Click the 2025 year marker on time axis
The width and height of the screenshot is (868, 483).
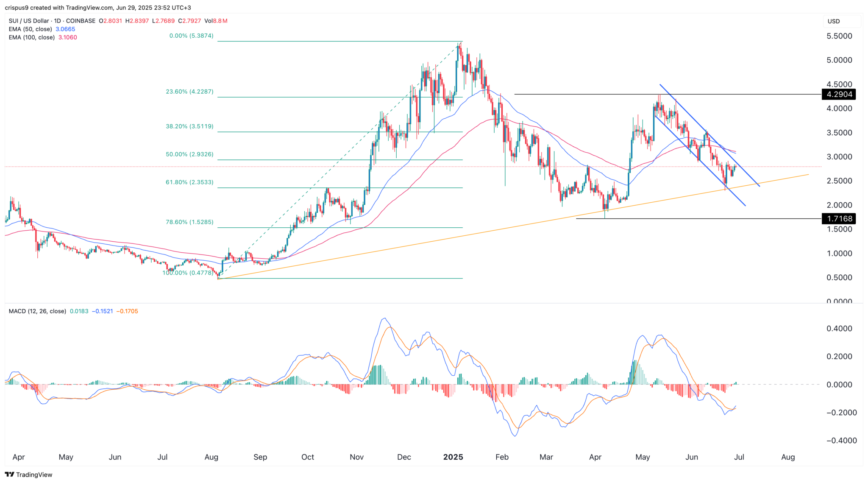click(453, 457)
